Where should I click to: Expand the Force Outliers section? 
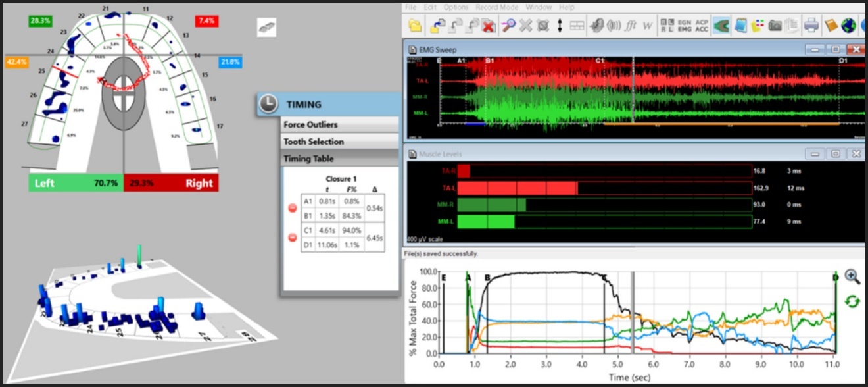[339, 124]
